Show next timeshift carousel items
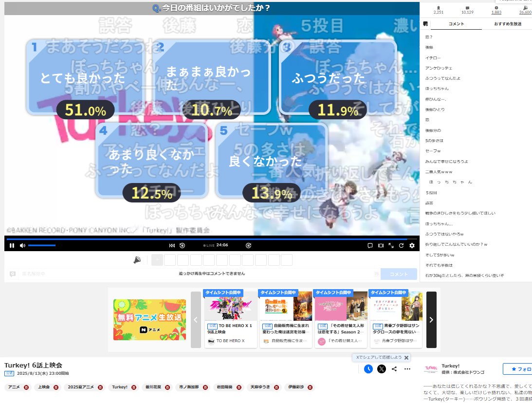The width and height of the screenshot is (532, 403). 431,320
